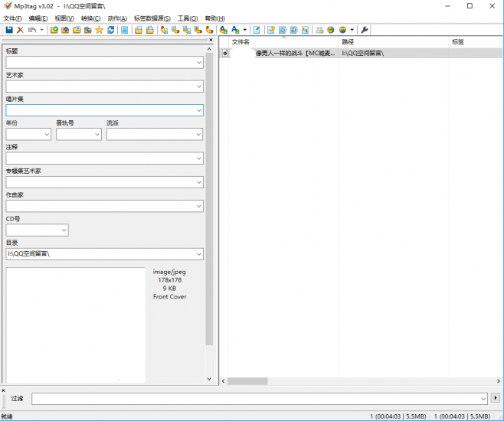Screen dimensions: 504x421
Task: Click the 过滤 filter input field
Action: click(254, 399)
